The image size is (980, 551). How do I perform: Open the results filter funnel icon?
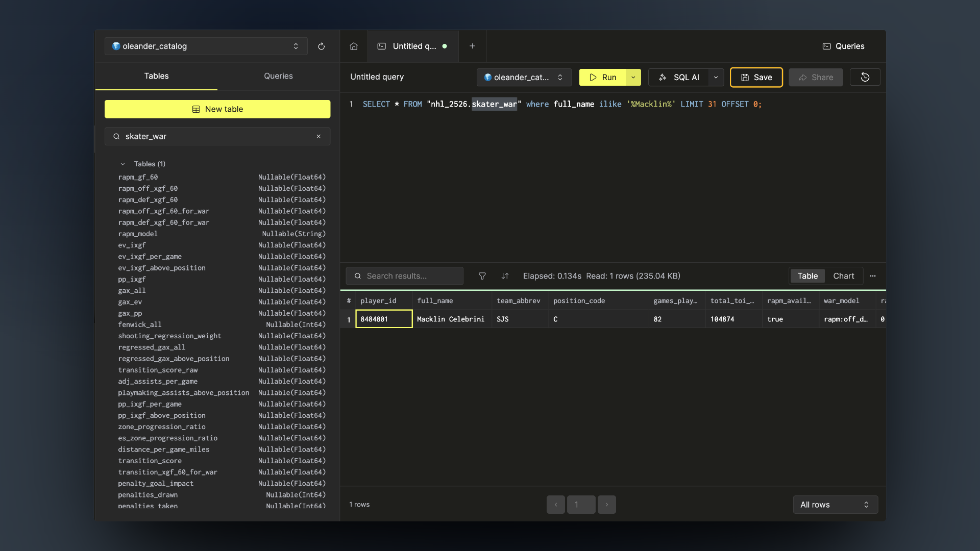coord(482,276)
